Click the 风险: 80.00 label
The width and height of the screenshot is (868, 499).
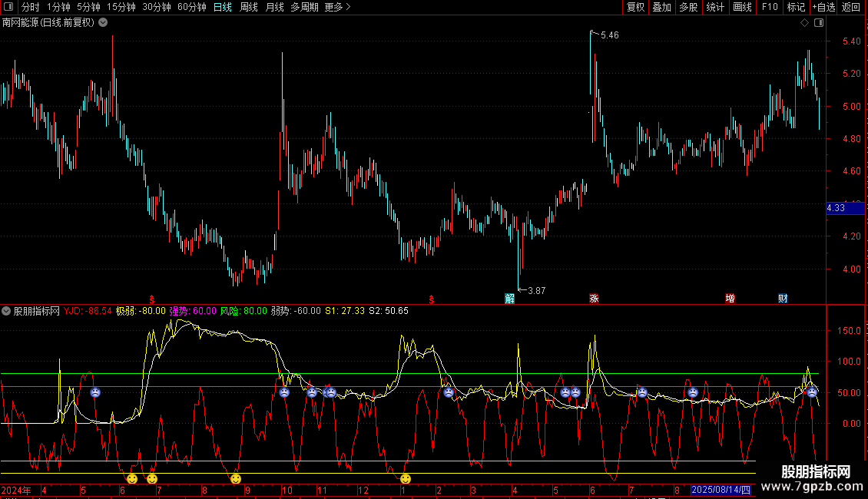(244, 311)
